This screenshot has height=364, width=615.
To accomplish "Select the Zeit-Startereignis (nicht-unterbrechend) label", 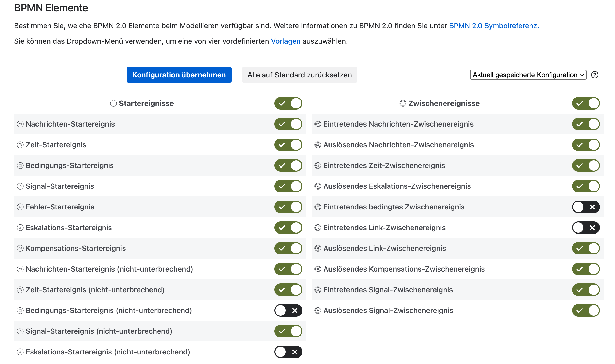I will click(95, 290).
